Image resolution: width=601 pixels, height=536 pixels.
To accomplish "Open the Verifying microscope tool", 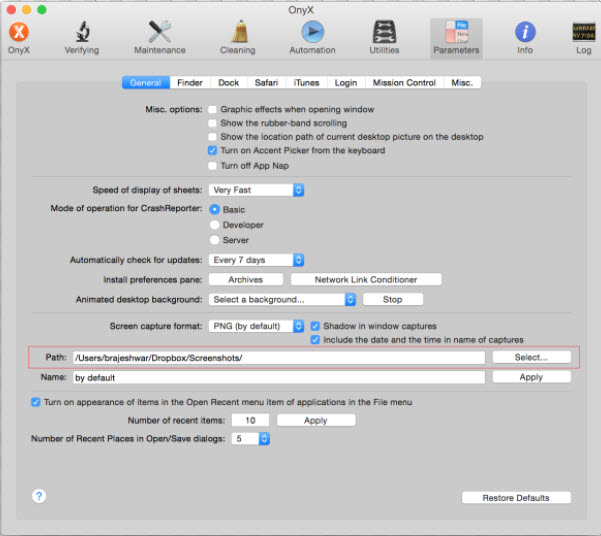I will (x=82, y=38).
